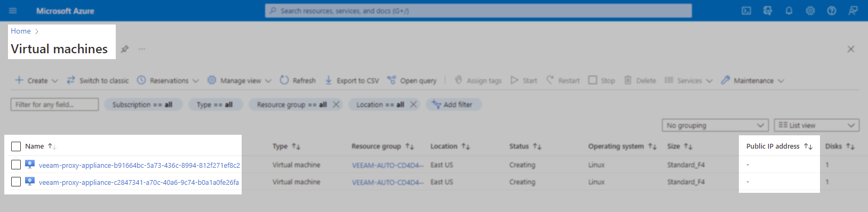Open the Azure portal hamburger menu
Screen dimensions: 868x212
pos(13,11)
